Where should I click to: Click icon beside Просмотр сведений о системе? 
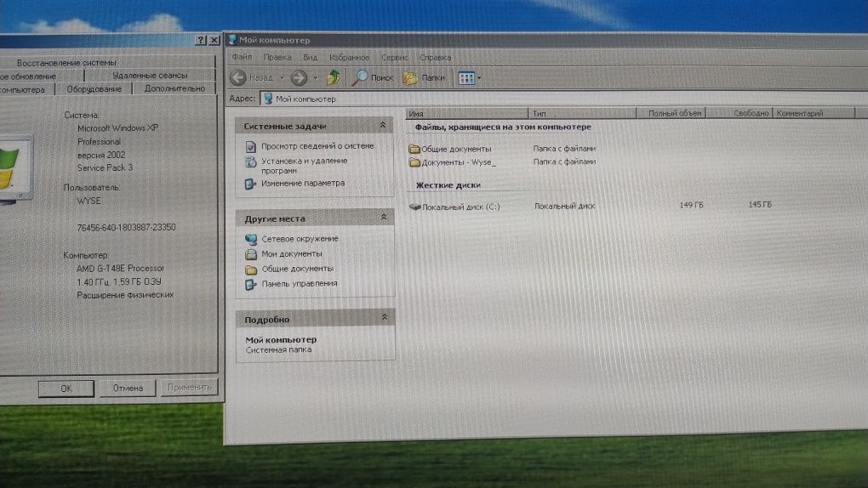(x=250, y=146)
